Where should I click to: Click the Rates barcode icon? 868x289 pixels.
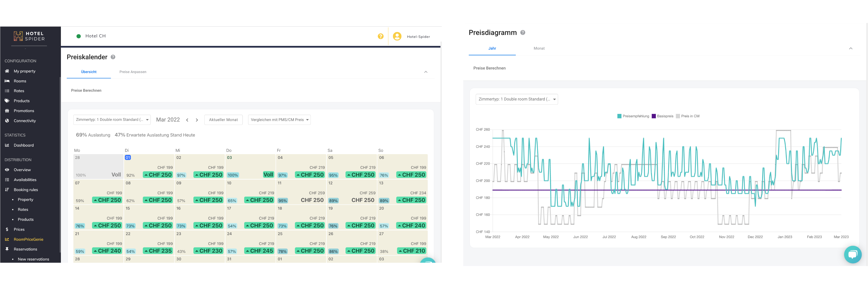point(7,91)
